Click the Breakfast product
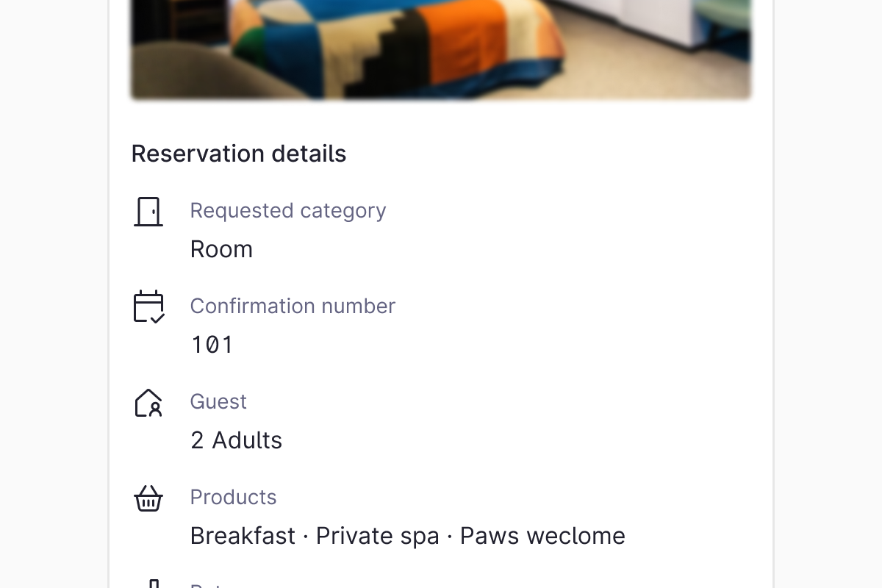This screenshot has width=882, height=588. pyautogui.click(x=243, y=536)
